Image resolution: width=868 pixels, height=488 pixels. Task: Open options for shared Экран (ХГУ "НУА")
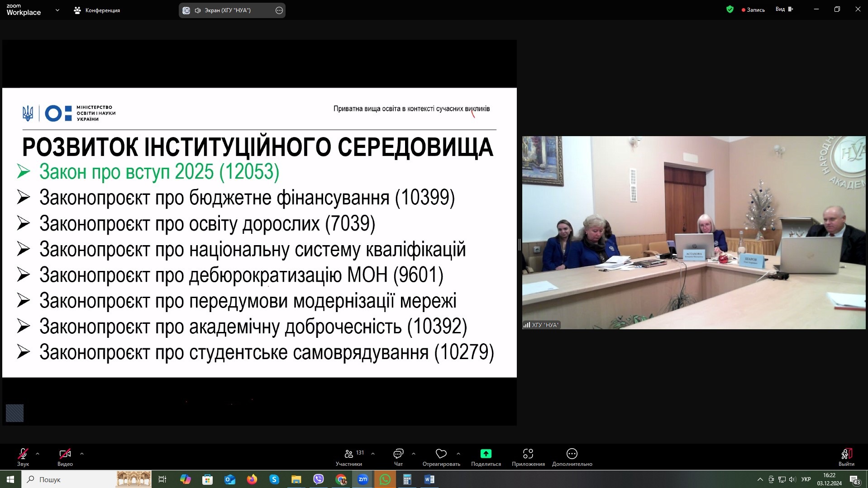(279, 10)
